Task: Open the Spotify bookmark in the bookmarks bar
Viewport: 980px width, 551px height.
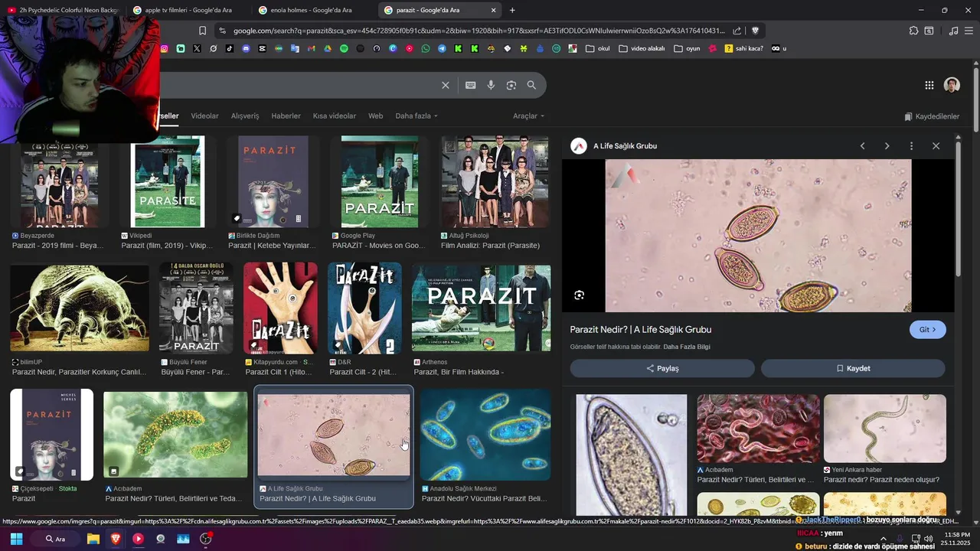Action: (x=344, y=48)
